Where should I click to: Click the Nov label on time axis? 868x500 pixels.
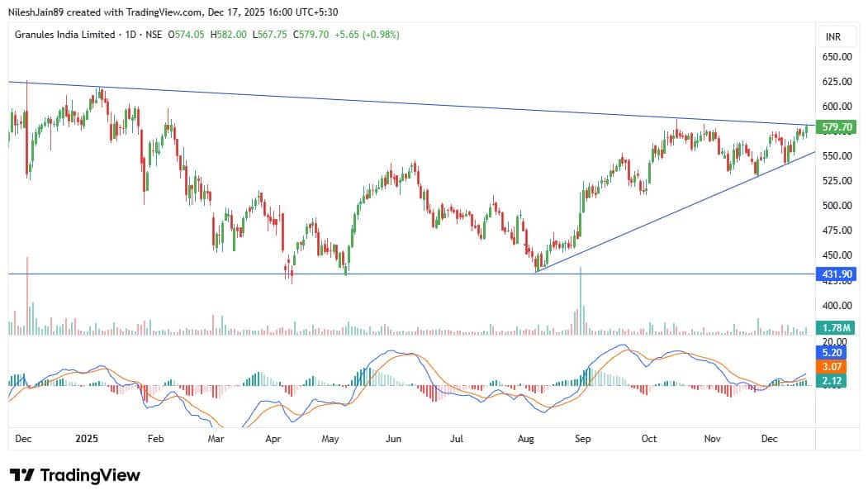(x=712, y=439)
